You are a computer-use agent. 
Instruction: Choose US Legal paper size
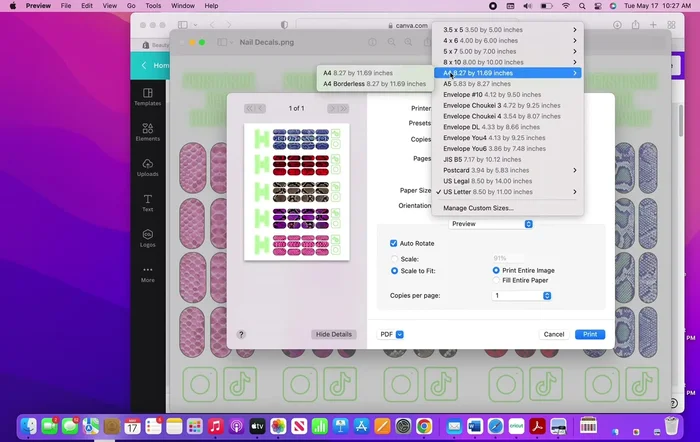click(x=508, y=181)
